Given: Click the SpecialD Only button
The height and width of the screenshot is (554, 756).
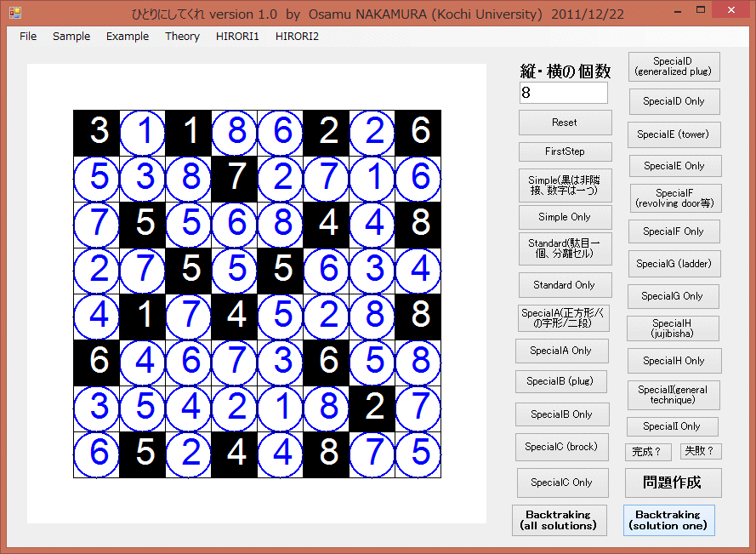Looking at the screenshot, I should point(674,101).
